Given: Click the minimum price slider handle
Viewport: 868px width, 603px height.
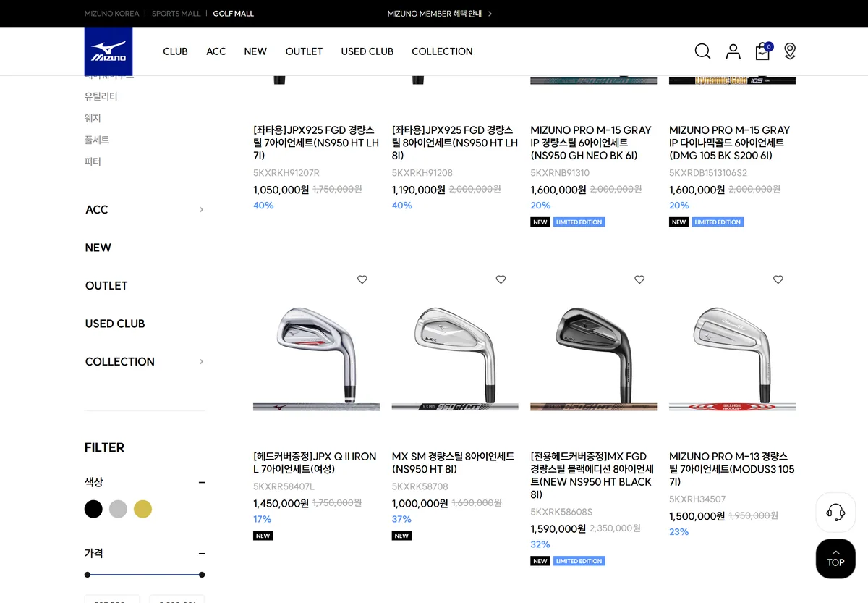Looking at the screenshot, I should click(88, 575).
